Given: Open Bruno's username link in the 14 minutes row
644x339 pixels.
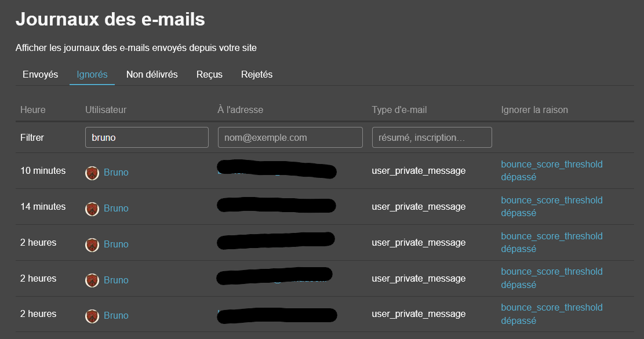Looking at the screenshot, I should tap(116, 209).
